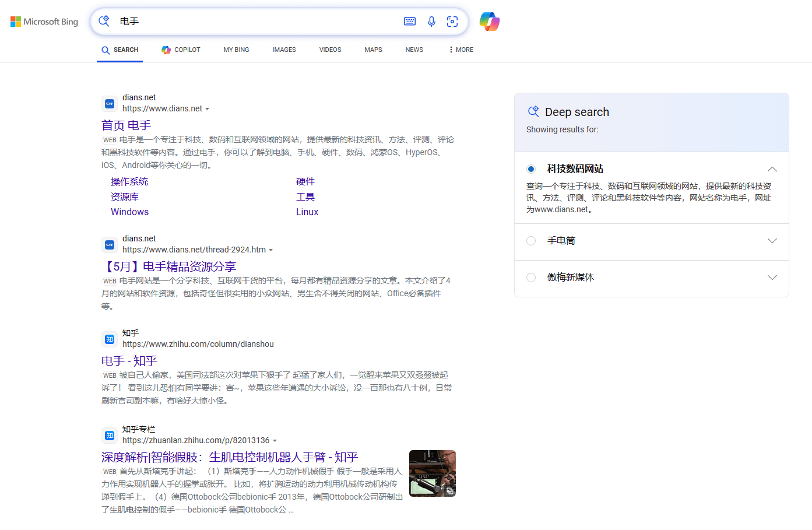Expand the 手电筒 chevron
This screenshot has width=812, height=530.
772,241
